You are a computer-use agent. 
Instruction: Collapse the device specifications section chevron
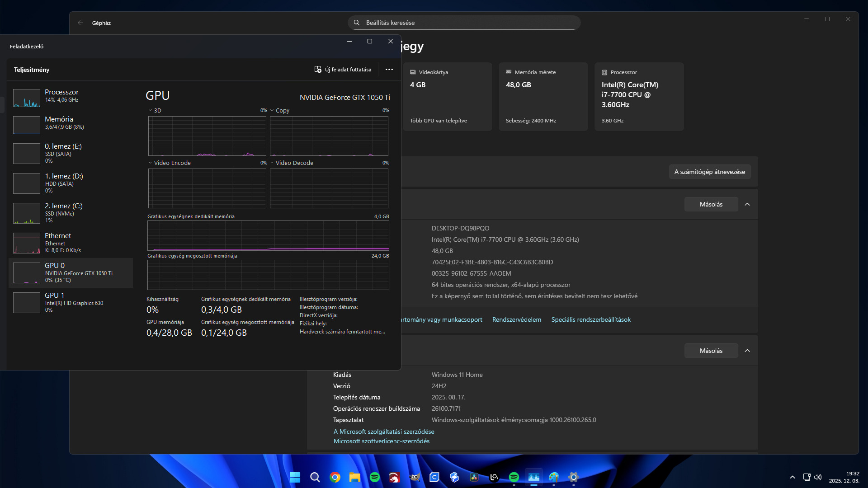(747, 204)
